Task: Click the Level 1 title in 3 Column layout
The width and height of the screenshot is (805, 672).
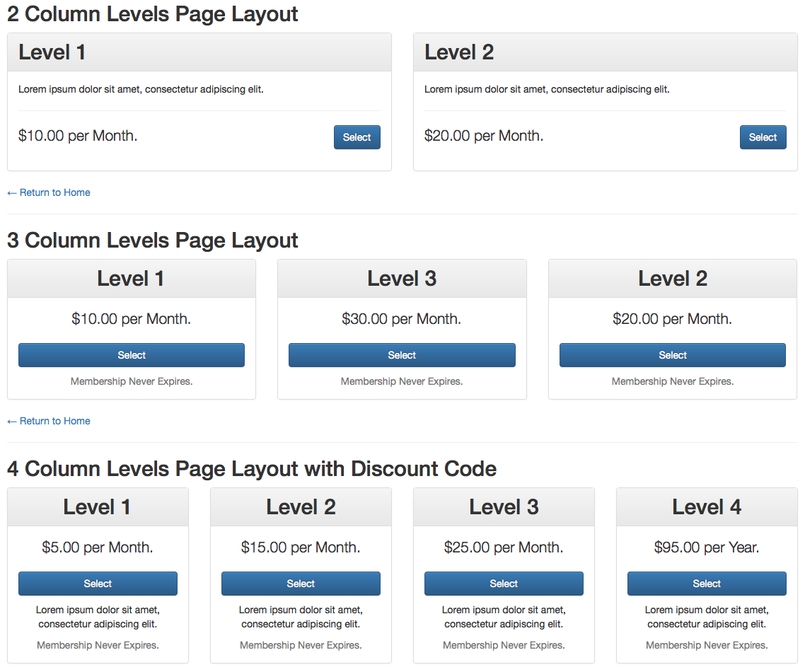Action: tap(131, 279)
